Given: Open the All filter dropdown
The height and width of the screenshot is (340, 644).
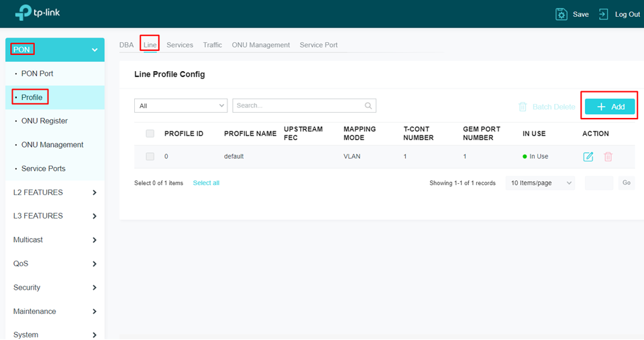Looking at the screenshot, I should 181,106.
